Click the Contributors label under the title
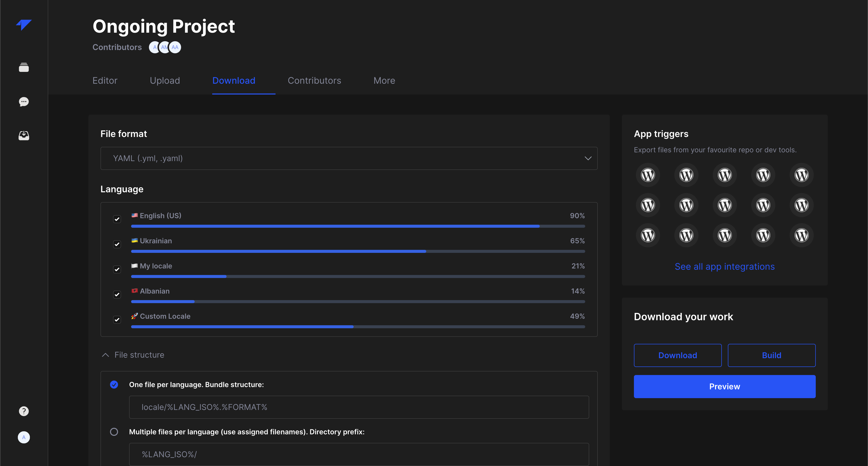The width and height of the screenshot is (868, 466). tap(117, 47)
